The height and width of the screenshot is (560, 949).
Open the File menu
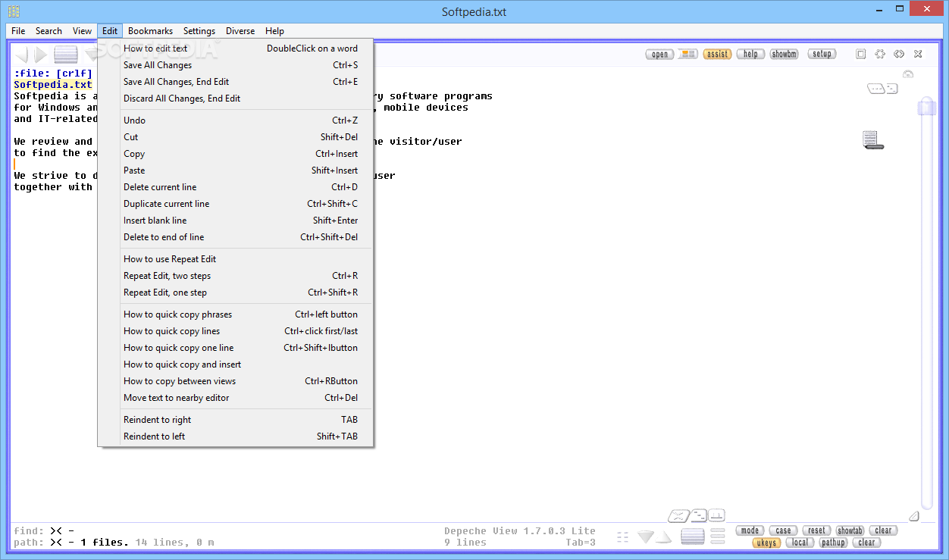pyautogui.click(x=18, y=31)
